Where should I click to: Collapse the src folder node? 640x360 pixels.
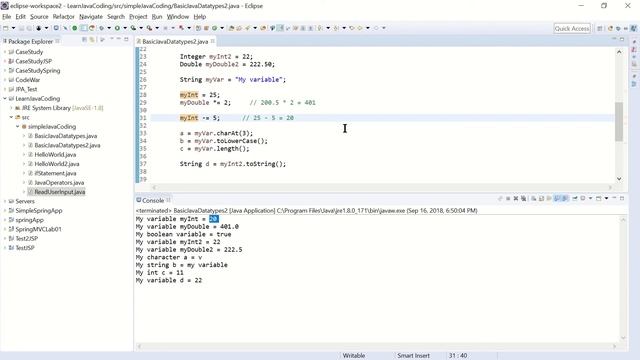(11, 117)
